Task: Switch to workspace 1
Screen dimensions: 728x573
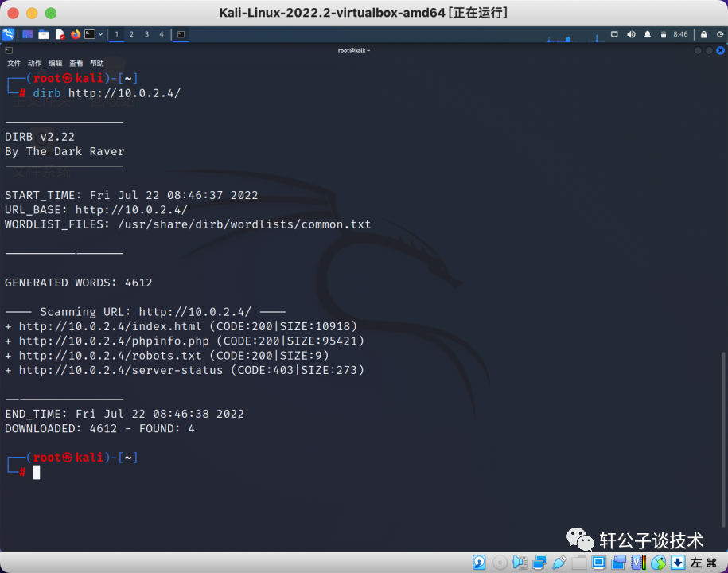Action: pyautogui.click(x=116, y=34)
